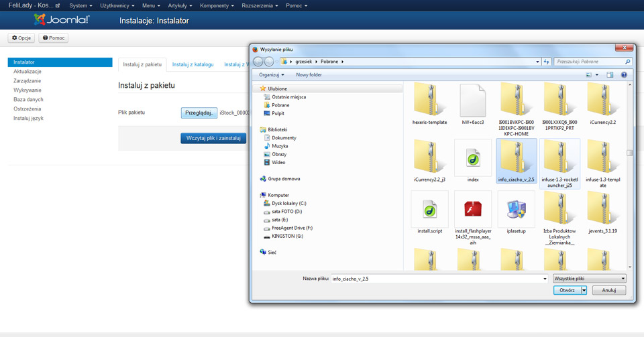Select the iplasetup installer

517,212
